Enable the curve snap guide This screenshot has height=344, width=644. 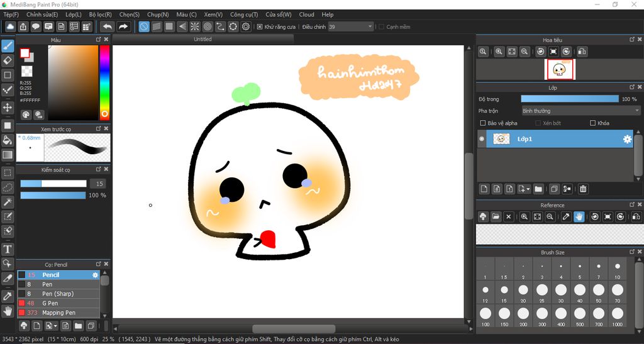(x=220, y=26)
